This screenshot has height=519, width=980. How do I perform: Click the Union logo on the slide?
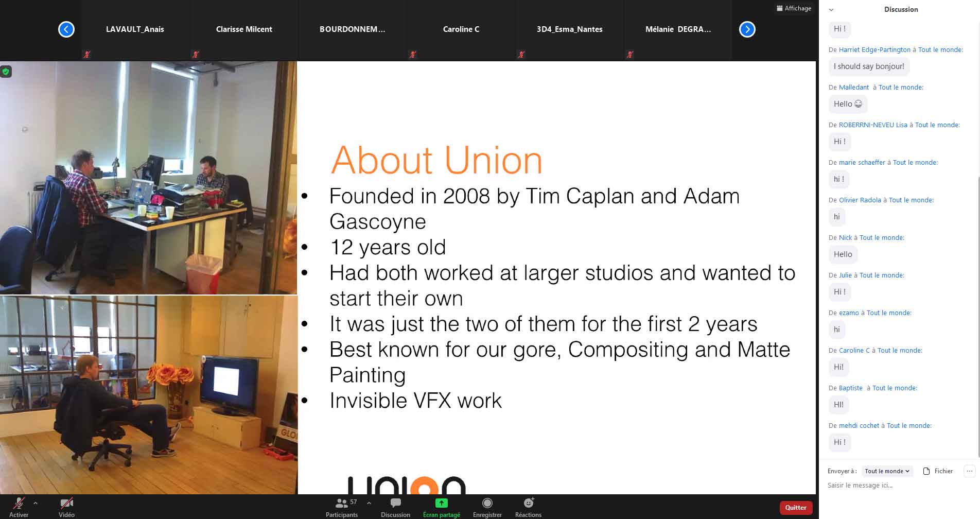tap(407, 486)
